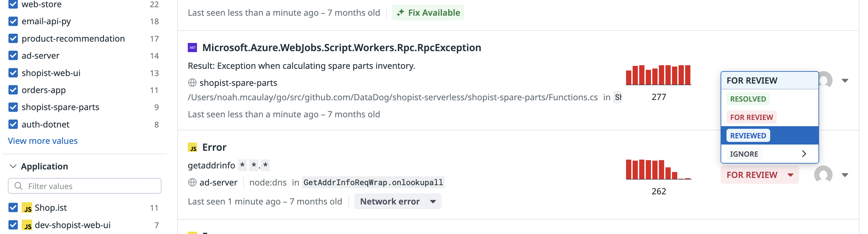
Task: Open assignee arrow for the getaddrinfo Error
Action: coord(844,175)
